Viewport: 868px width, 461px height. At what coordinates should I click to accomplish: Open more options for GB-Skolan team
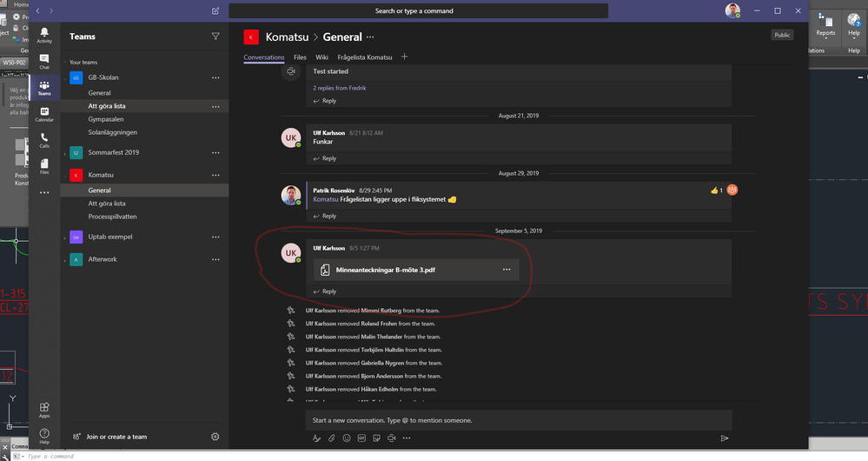tap(215, 77)
